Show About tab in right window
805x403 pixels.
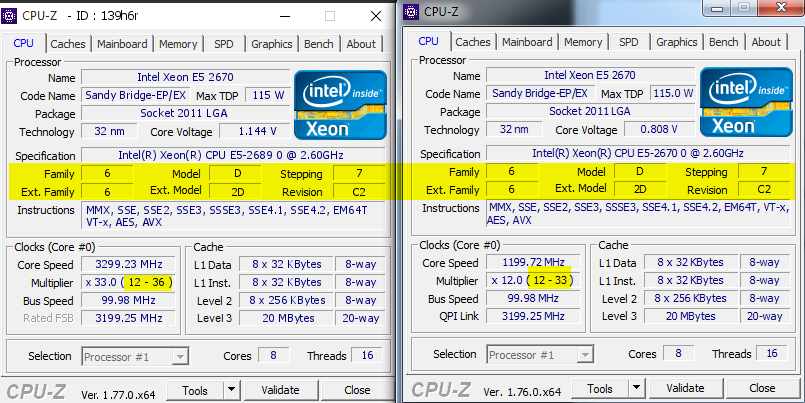point(766,42)
